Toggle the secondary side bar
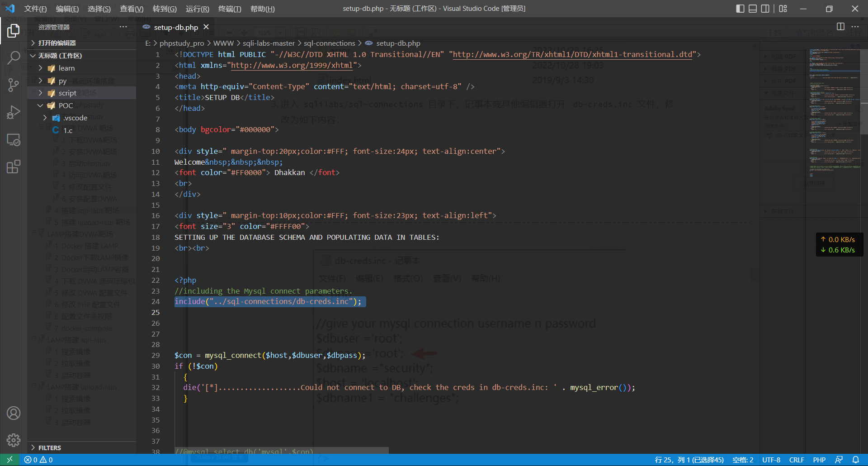 [x=765, y=9]
